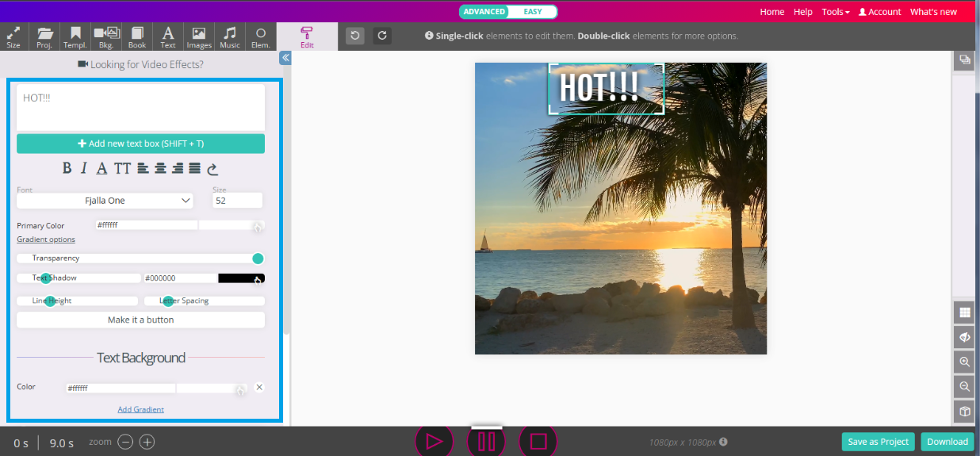This screenshot has width=980, height=456.
Task: Open the Text tab
Action: 168,36
